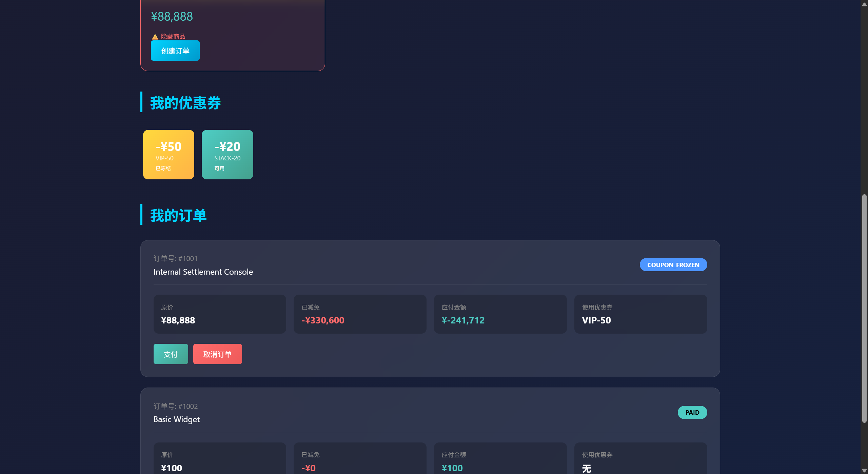Viewport: 868px width, 474px height.
Task: Click the 创建订单 button
Action: [x=175, y=51]
